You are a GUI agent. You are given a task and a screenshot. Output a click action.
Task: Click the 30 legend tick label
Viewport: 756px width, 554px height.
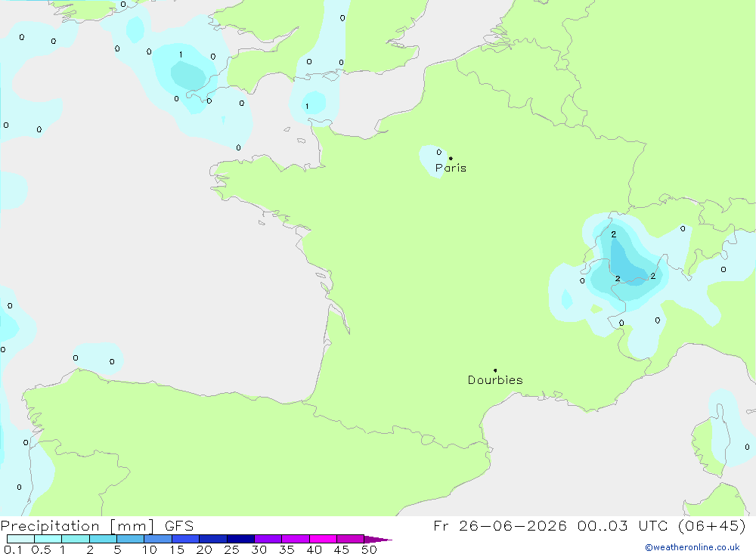pos(259,549)
